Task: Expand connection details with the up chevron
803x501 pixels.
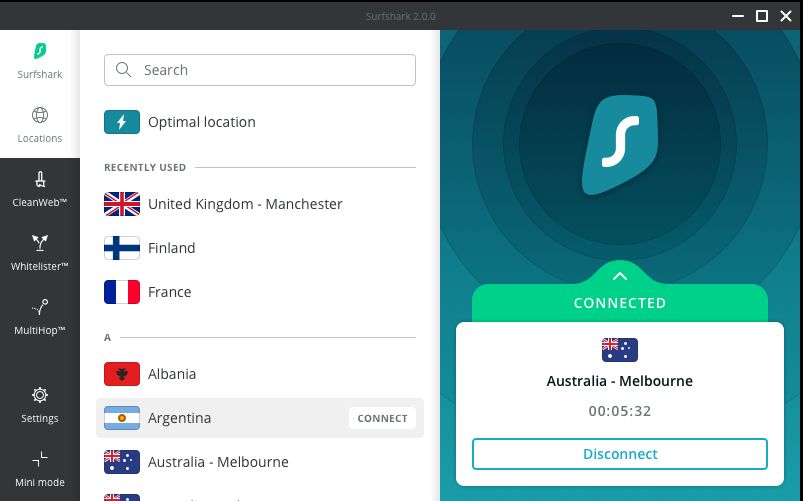Action: coord(620,277)
